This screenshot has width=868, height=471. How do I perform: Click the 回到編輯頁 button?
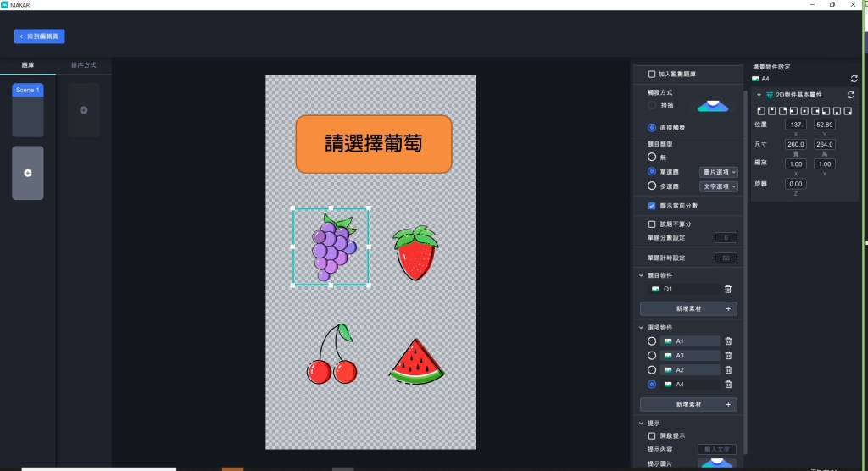40,36
